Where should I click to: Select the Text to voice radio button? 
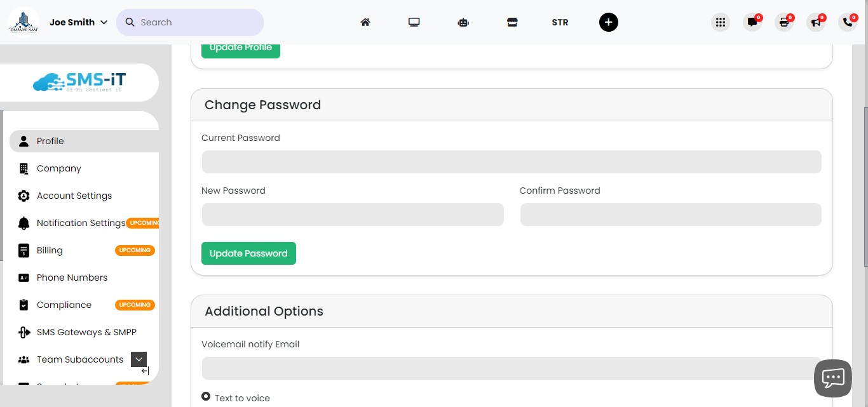[x=206, y=397]
